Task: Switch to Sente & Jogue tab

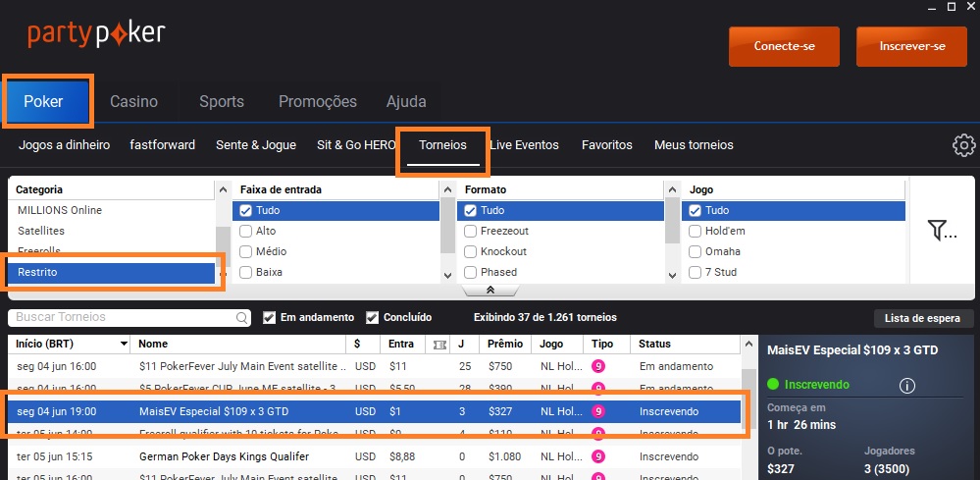Action: [x=256, y=145]
